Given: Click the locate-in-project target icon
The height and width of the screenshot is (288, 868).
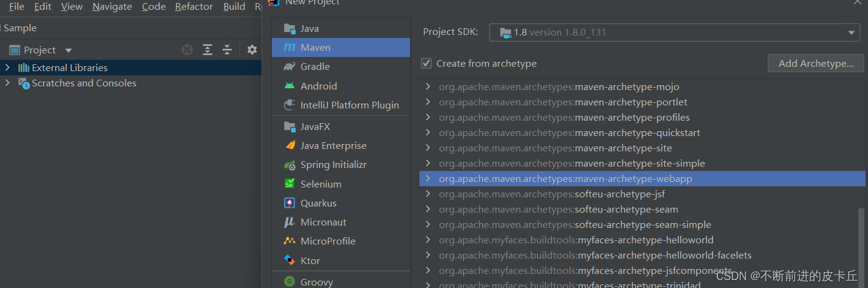Looking at the screenshot, I should (187, 50).
